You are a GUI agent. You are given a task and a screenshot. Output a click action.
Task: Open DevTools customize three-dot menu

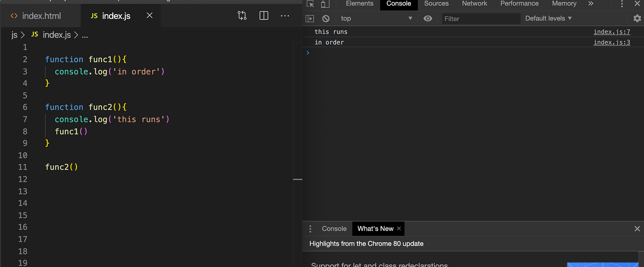(x=622, y=4)
